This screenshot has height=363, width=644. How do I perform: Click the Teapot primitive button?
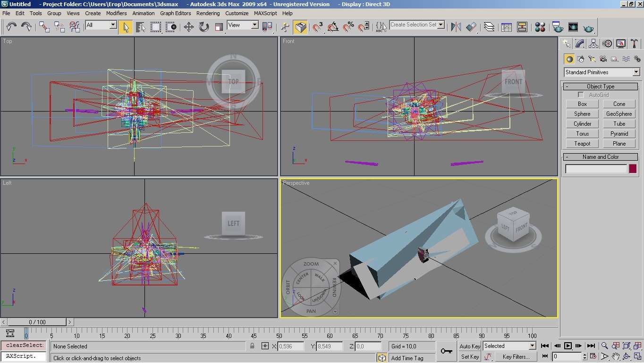(582, 144)
